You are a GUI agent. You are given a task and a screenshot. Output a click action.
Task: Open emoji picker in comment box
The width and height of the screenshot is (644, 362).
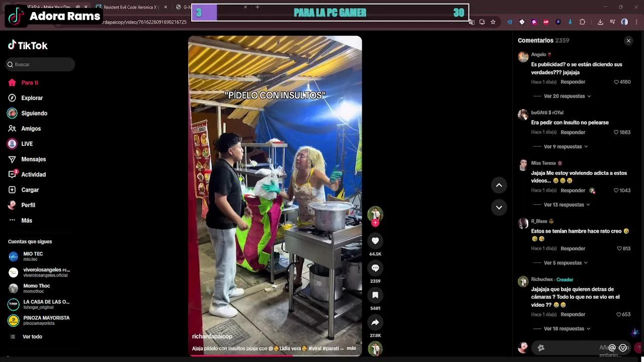tap(623, 347)
